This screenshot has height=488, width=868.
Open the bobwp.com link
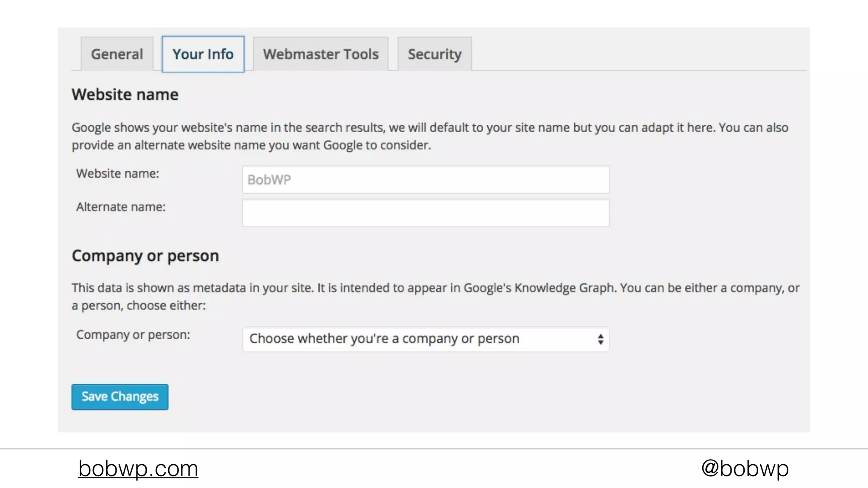pyautogui.click(x=138, y=469)
